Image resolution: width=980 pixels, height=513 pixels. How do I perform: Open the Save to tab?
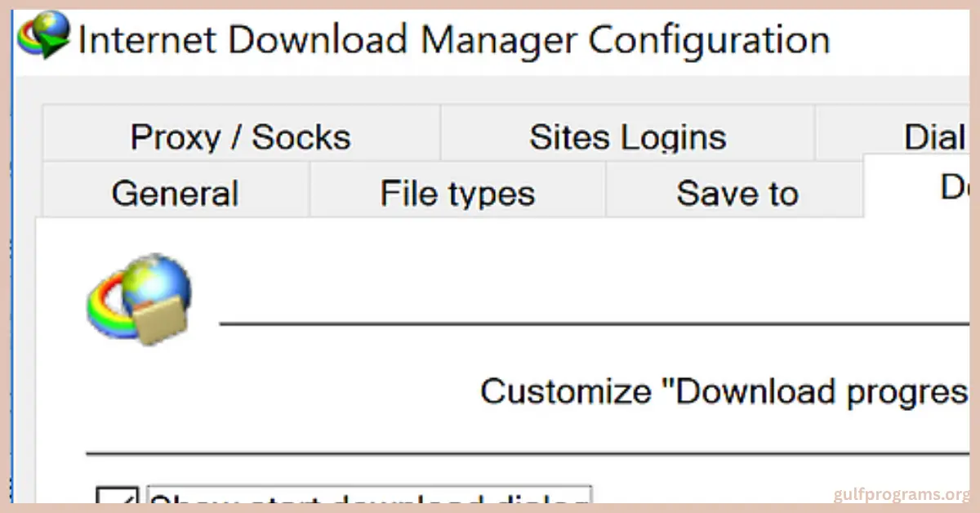(737, 194)
